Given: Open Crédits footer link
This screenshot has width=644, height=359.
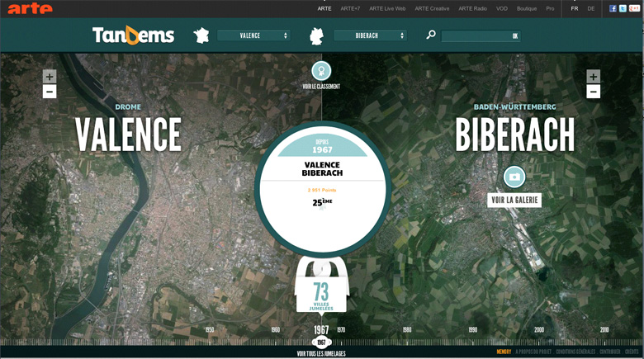Looking at the screenshot, I should pos(632,352).
